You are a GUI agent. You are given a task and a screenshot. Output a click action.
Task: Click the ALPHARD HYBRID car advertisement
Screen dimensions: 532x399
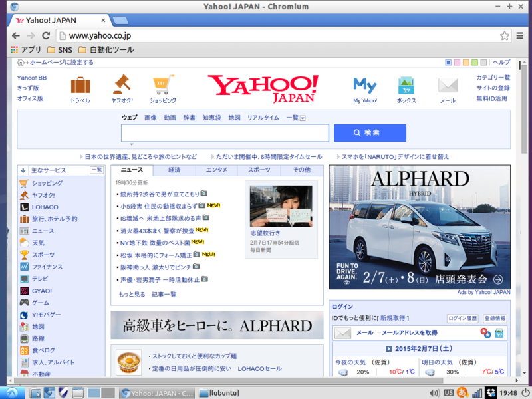click(420, 227)
